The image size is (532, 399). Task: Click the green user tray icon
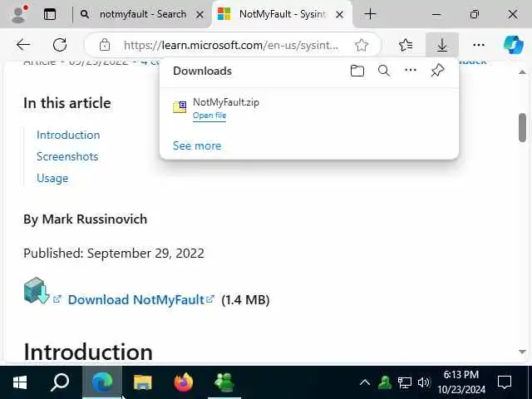pos(384,382)
